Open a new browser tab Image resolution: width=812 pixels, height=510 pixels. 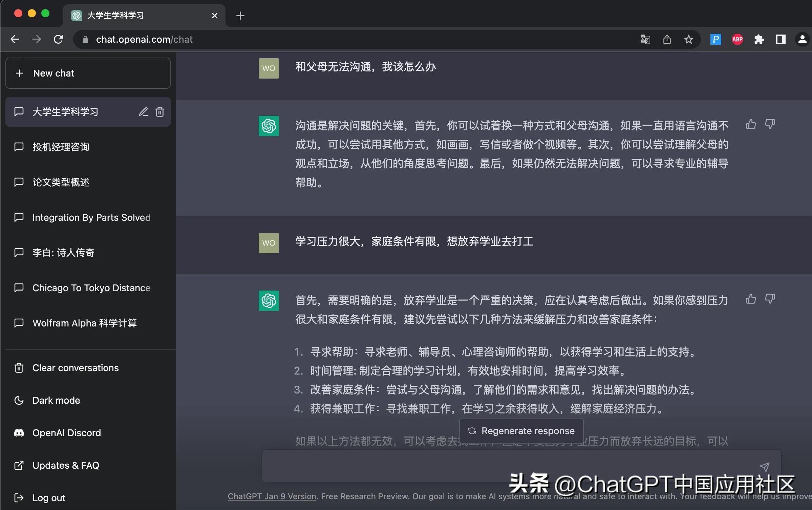pyautogui.click(x=240, y=15)
